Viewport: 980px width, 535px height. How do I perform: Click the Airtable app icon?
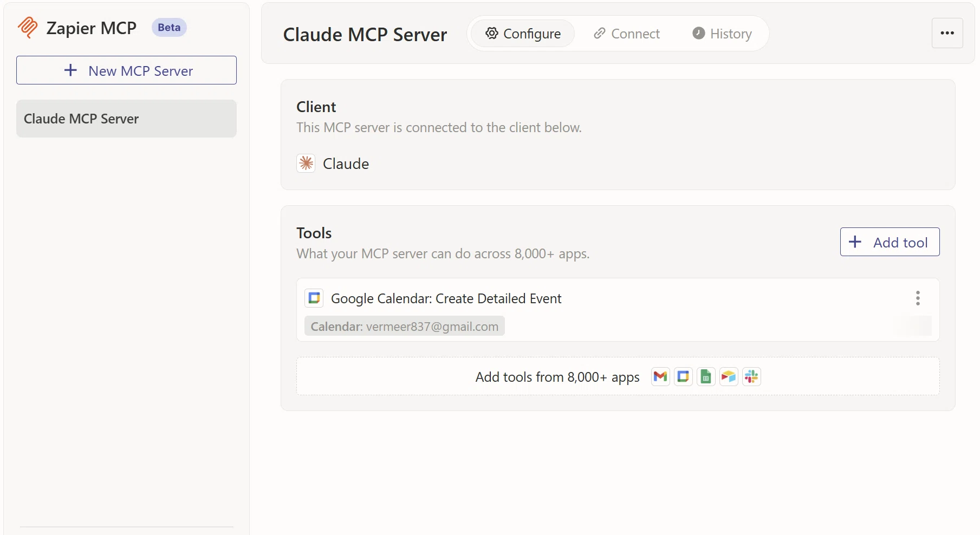(x=729, y=376)
